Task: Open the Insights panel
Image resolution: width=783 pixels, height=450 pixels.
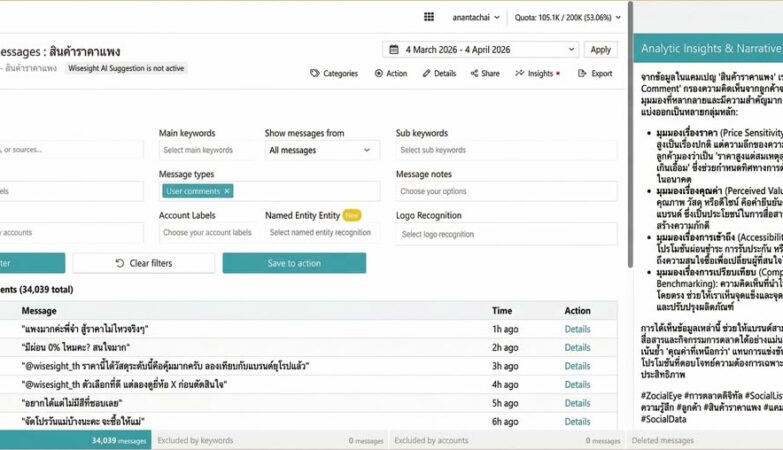Action: click(x=537, y=73)
